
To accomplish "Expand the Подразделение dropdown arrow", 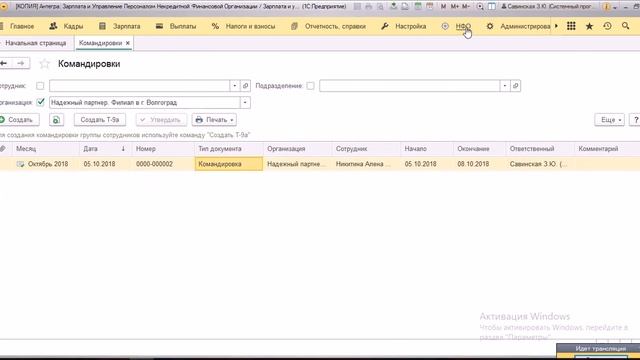I will (504, 86).
